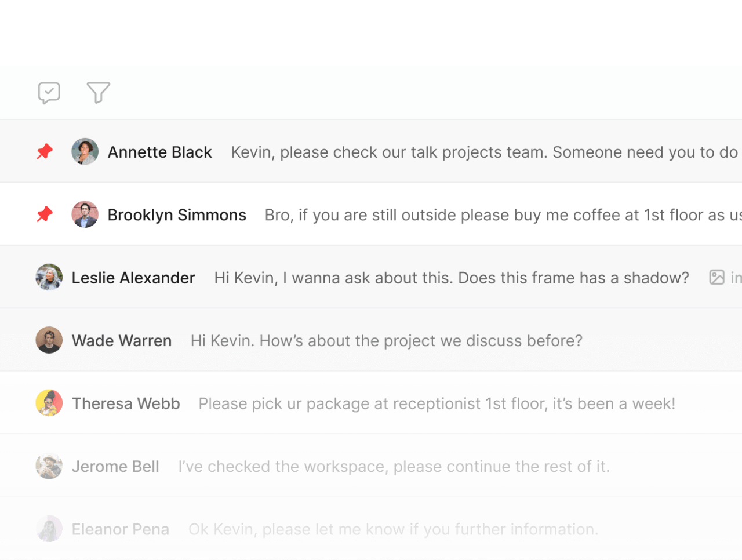Click the name Wade Warren
742x560 pixels.
pyautogui.click(x=122, y=340)
